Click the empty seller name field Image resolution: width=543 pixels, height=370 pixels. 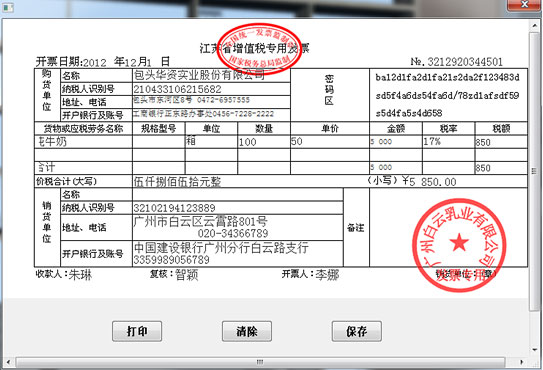(238, 194)
